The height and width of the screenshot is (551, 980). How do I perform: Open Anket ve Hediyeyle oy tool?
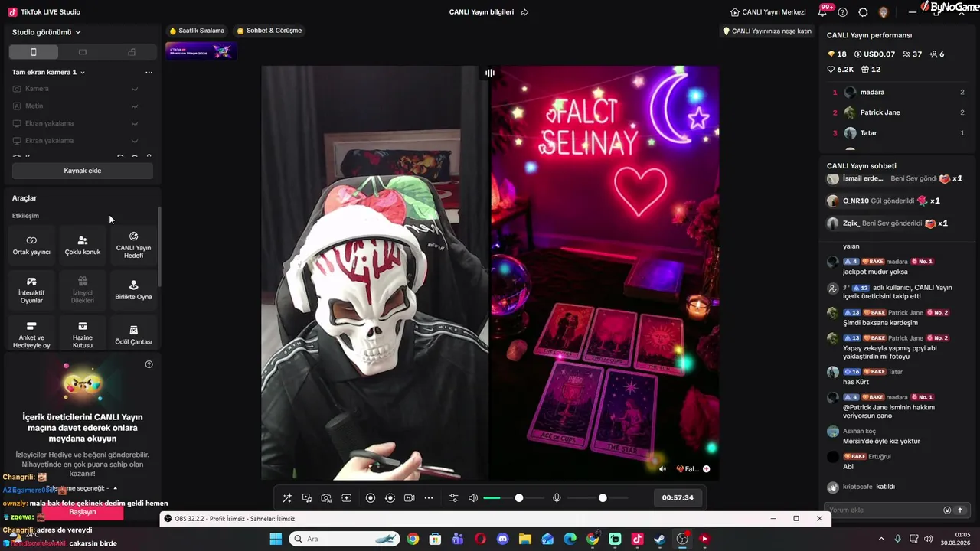click(x=31, y=334)
